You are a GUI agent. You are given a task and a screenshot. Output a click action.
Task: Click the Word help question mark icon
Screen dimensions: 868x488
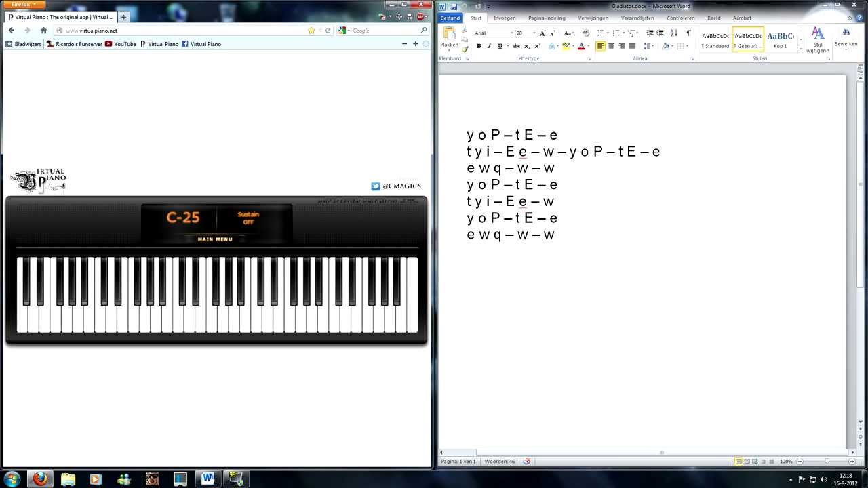click(x=861, y=18)
